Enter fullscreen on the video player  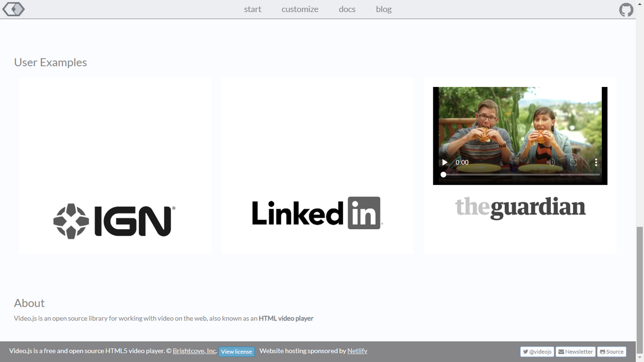(x=574, y=162)
